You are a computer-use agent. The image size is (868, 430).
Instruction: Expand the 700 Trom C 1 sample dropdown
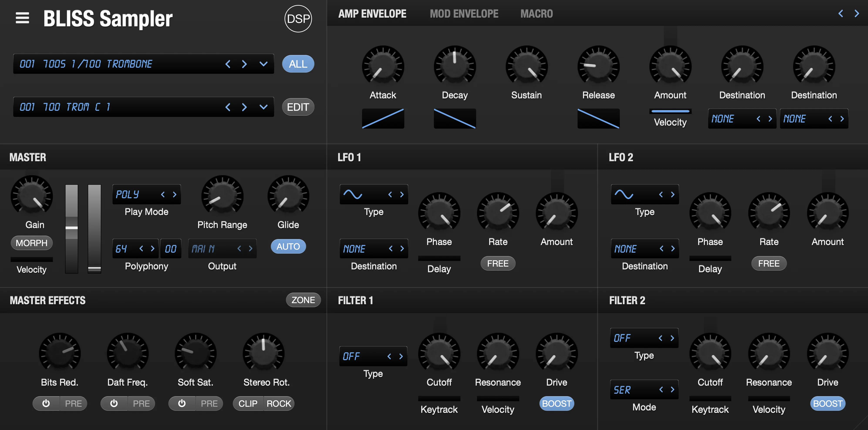263,107
